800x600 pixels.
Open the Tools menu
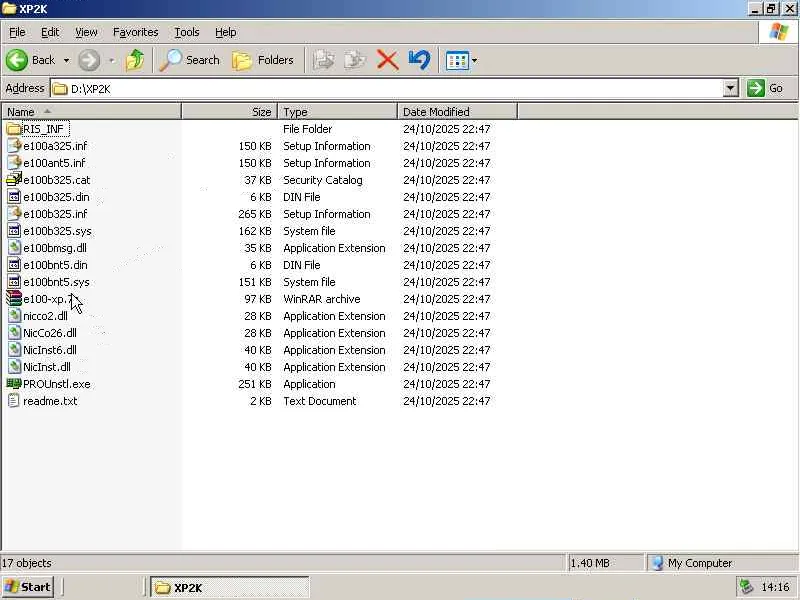pos(187,32)
